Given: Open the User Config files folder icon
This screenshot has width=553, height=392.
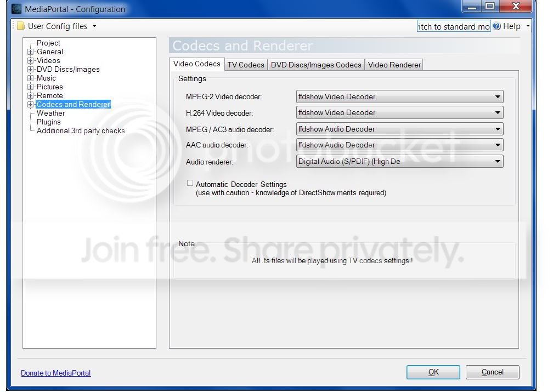Looking at the screenshot, I should (x=21, y=26).
